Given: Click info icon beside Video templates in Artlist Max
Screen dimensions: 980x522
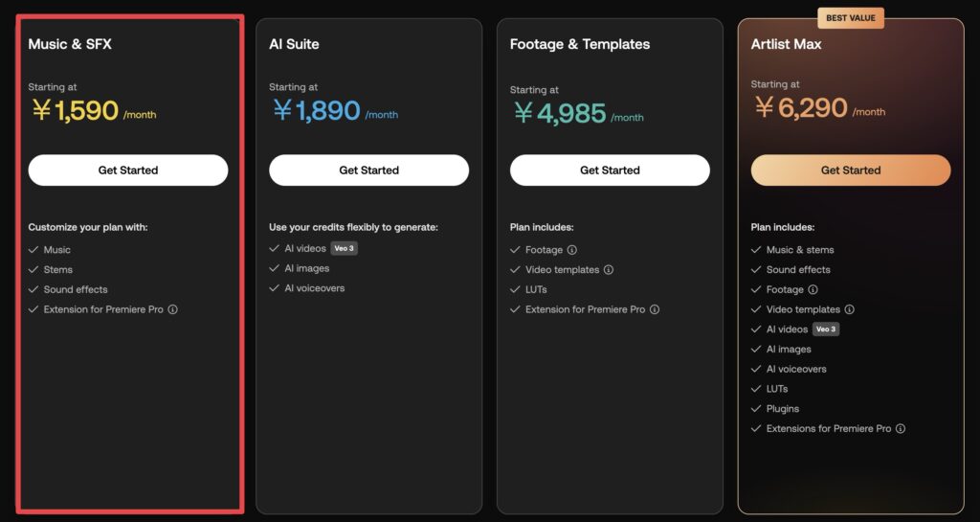Looking at the screenshot, I should click(850, 309).
